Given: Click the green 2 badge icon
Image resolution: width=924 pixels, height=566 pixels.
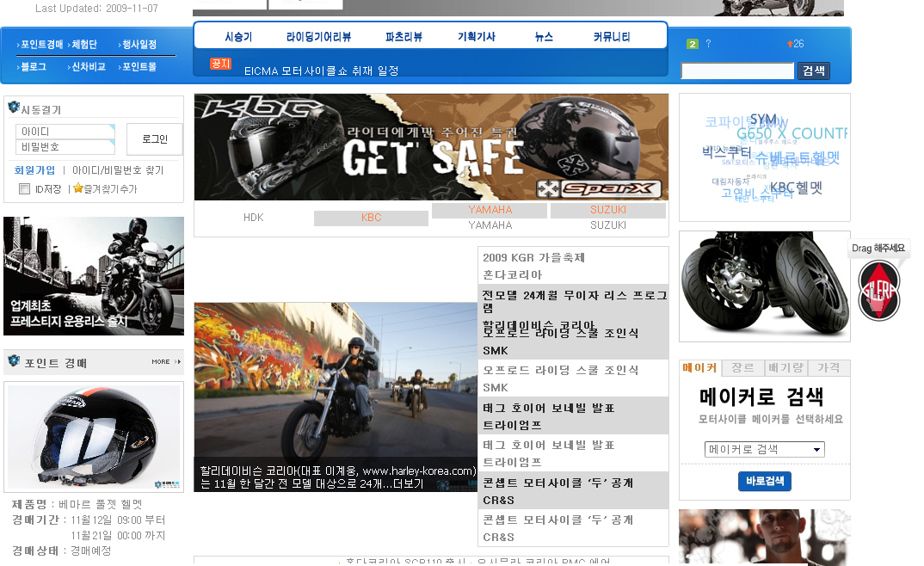Looking at the screenshot, I should point(693,44).
